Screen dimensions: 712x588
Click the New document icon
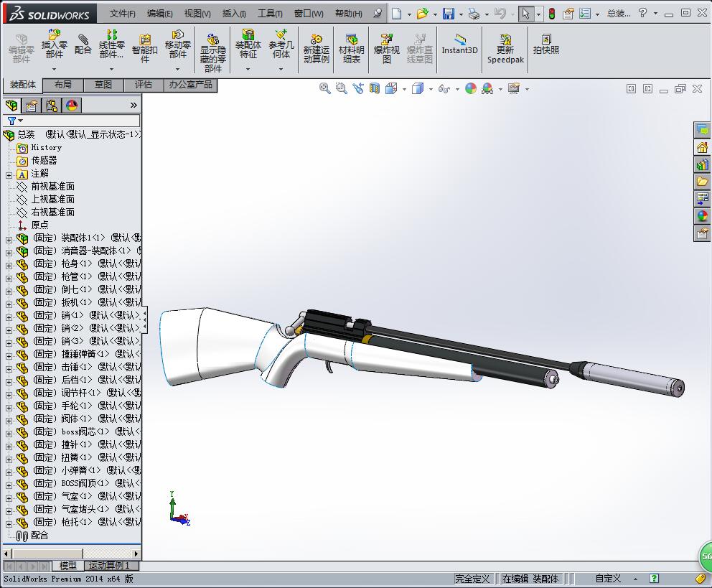[x=396, y=14]
